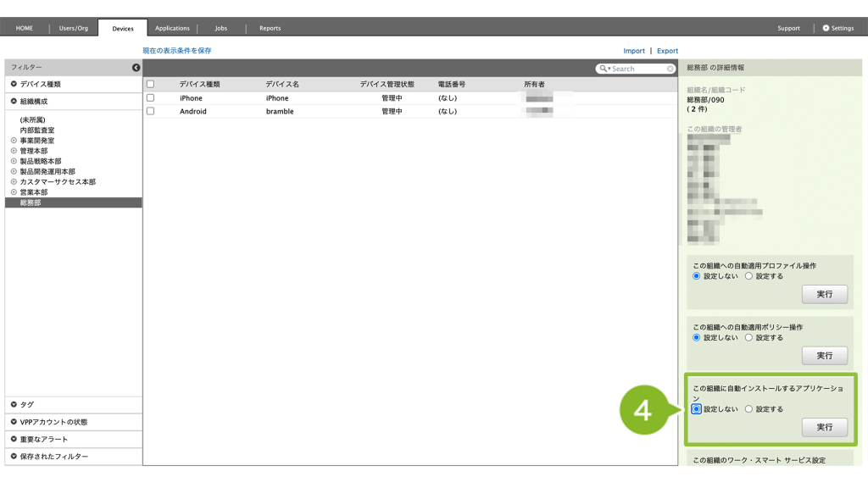Expand the 事業開発室 organization node
The width and height of the screenshot is (868, 488).
point(14,141)
